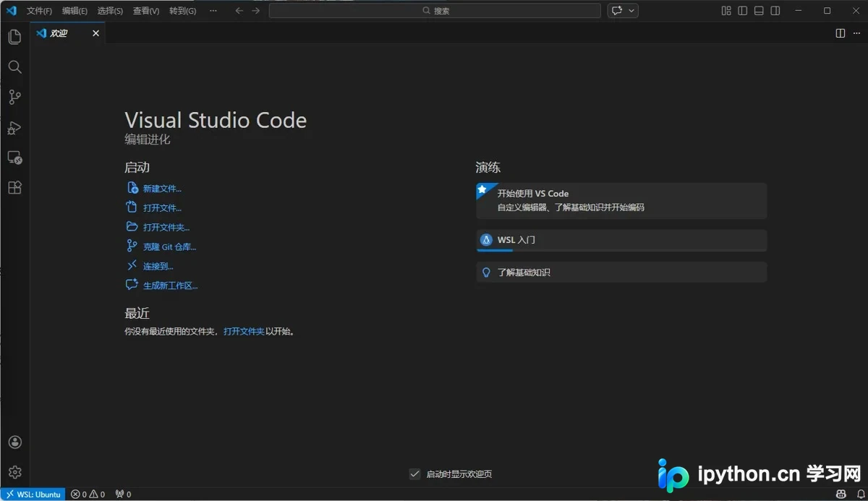Open WSL 入门 walkthrough
This screenshot has width=868, height=501.
click(x=621, y=241)
